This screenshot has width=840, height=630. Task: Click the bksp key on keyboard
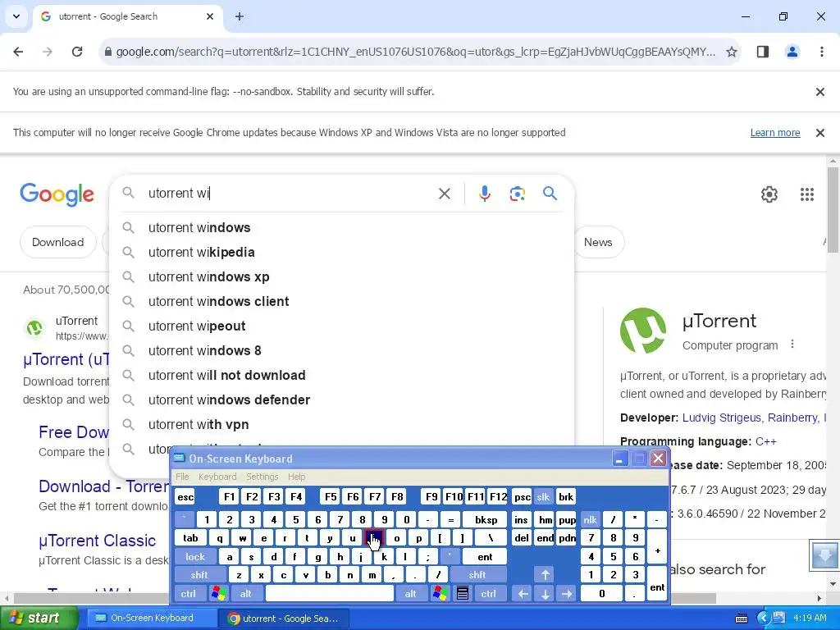point(486,519)
